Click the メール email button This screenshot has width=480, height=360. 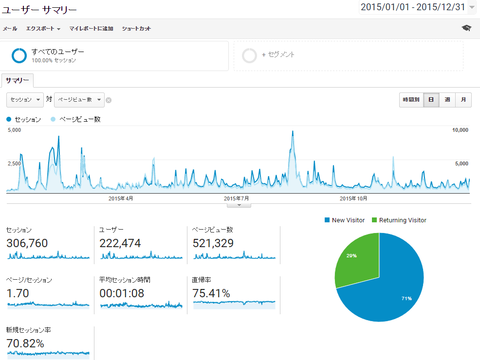pos(10,29)
